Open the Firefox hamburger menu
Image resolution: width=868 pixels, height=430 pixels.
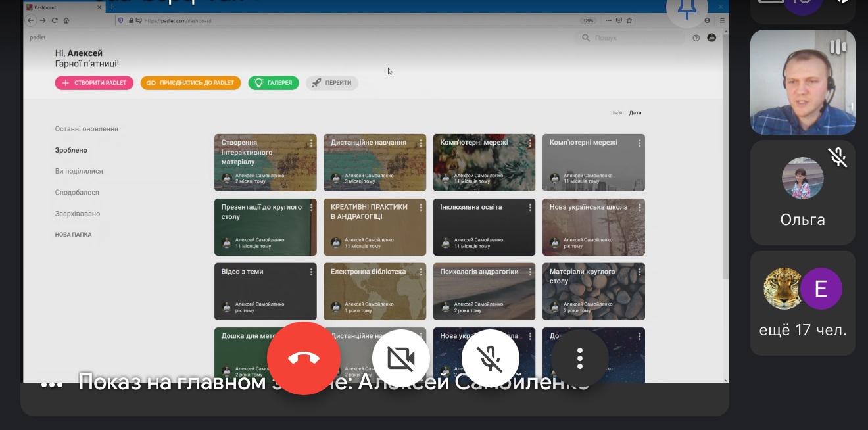(722, 20)
